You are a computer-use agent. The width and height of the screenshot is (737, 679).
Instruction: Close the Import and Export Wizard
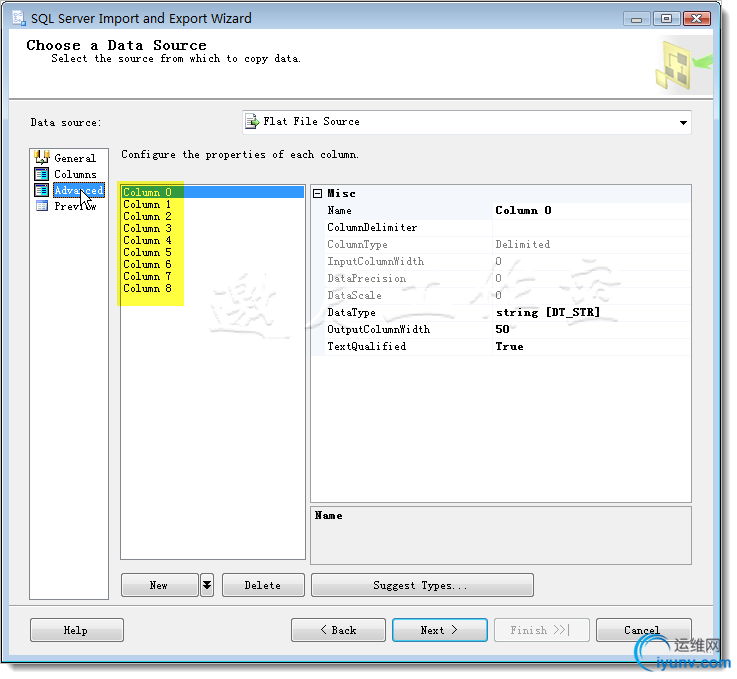coord(697,19)
